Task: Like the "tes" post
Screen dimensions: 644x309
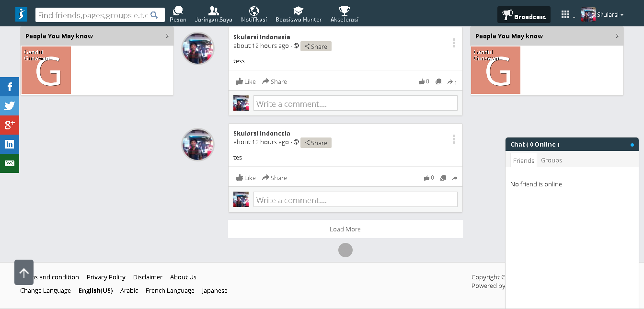Action: (x=246, y=178)
